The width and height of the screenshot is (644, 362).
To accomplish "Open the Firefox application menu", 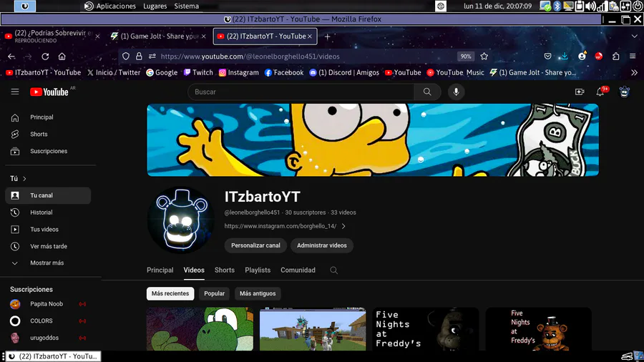I will (633, 57).
